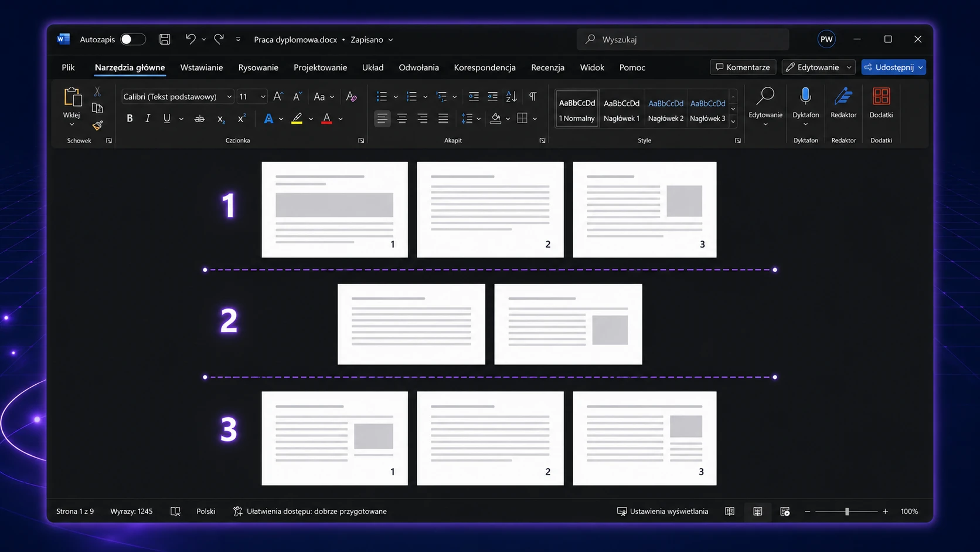Switch to the Wstawianie tab
The height and width of the screenshot is (552, 980).
201,67
